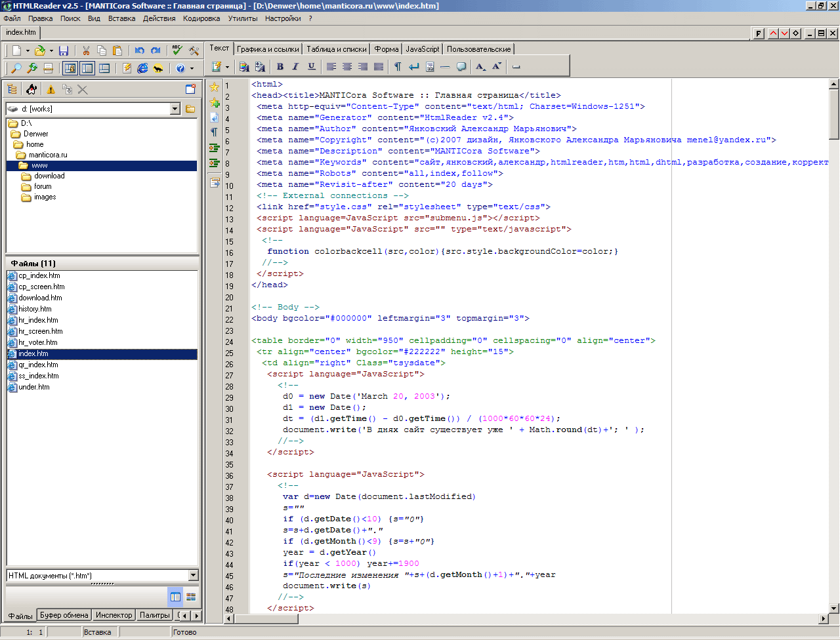Preview page in Internet Explorer
This screenshot has height=640, width=840.
click(142, 68)
